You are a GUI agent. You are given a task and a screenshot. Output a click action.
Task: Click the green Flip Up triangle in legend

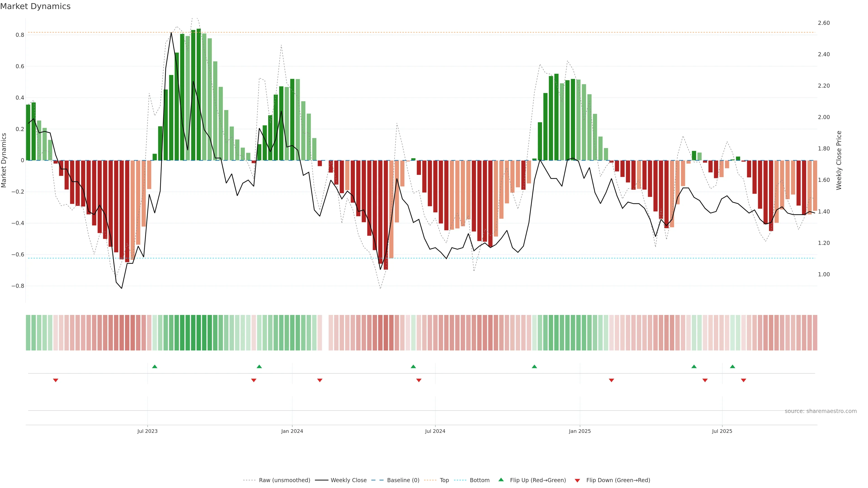501,480
